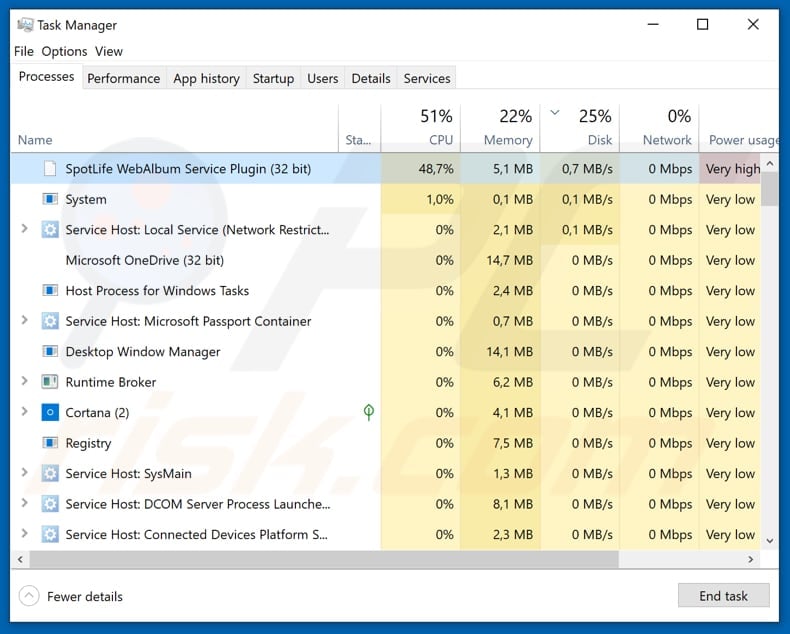Open the Startup tab
The width and height of the screenshot is (790, 634).
[x=273, y=78]
